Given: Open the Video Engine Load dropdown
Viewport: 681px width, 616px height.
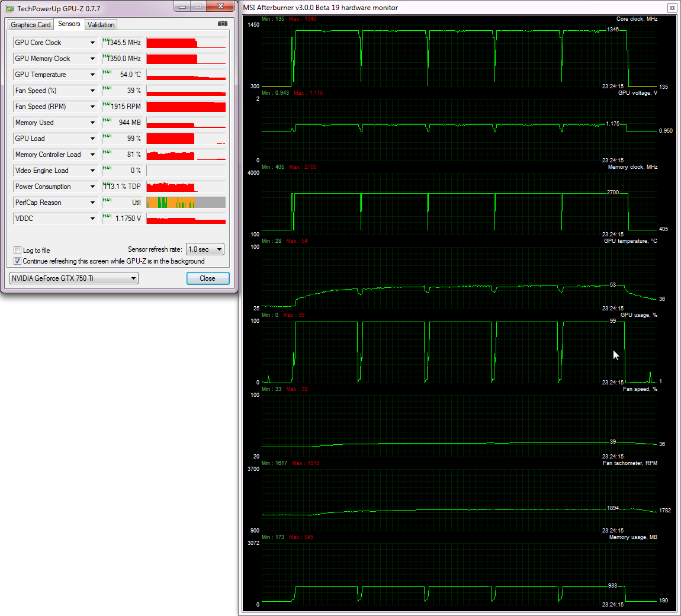Looking at the screenshot, I should coord(92,171).
